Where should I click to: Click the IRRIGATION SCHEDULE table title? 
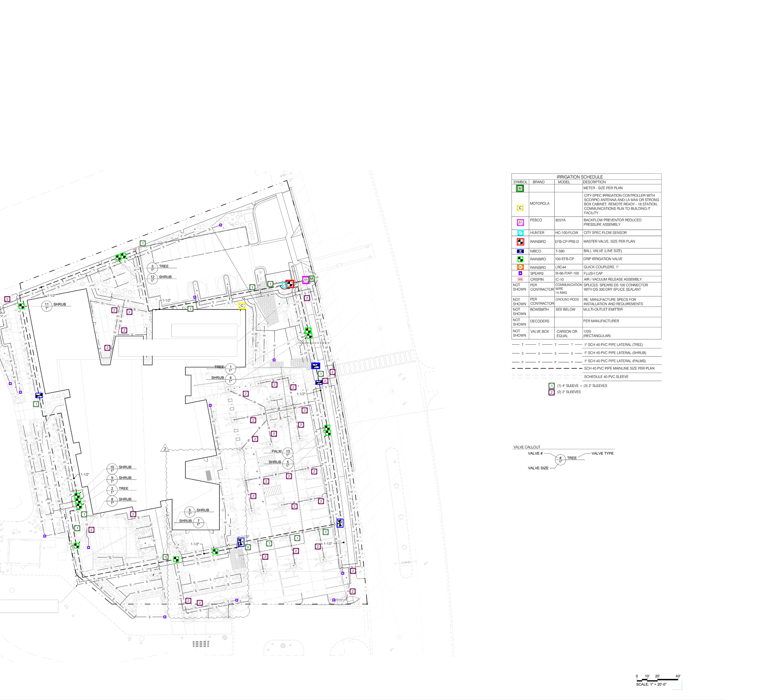pyautogui.click(x=579, y=177)
